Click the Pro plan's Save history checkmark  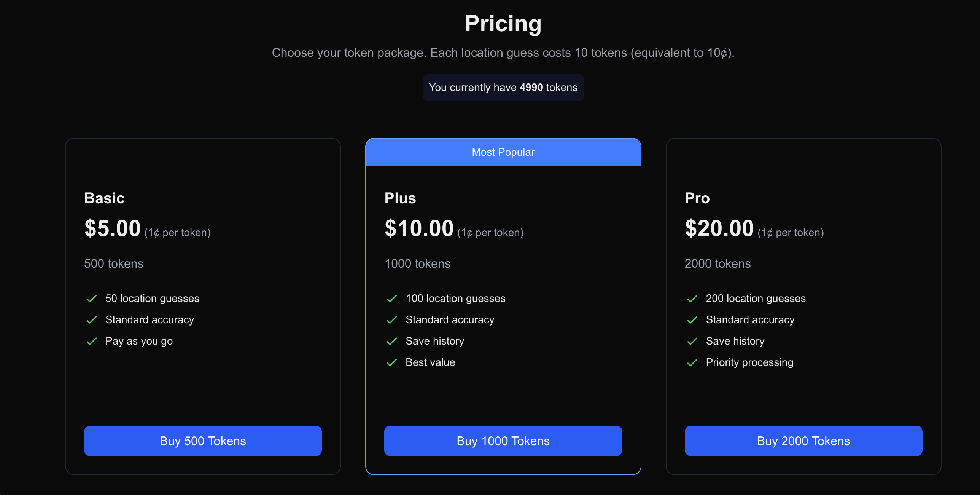[x=692, y=341]
